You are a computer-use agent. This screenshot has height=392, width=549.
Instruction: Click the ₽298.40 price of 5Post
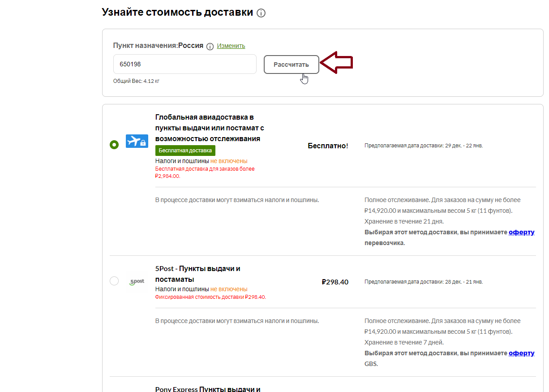coord(335,282)
